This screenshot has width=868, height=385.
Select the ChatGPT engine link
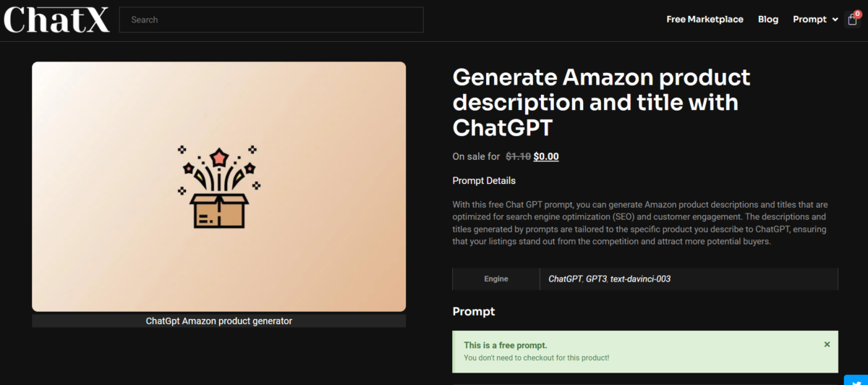[x=565, y=279]
